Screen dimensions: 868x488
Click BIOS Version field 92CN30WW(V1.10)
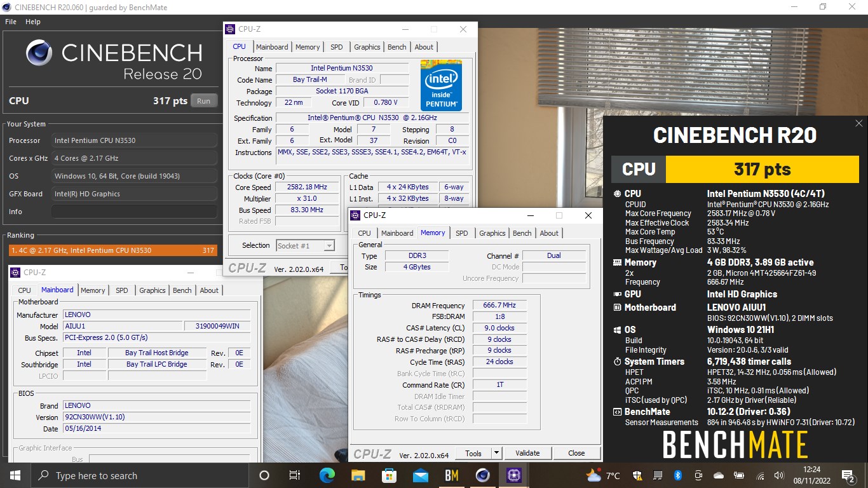[x=156, y=417]
